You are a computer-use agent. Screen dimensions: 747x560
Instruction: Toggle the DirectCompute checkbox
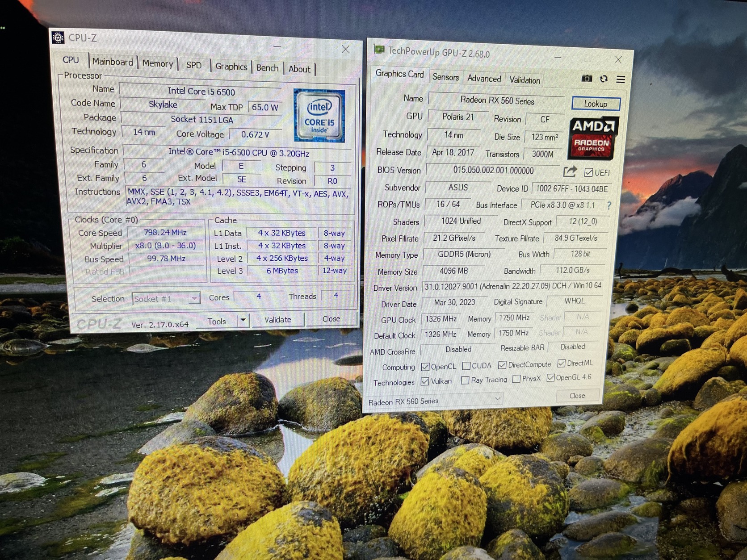coord(502,365)
